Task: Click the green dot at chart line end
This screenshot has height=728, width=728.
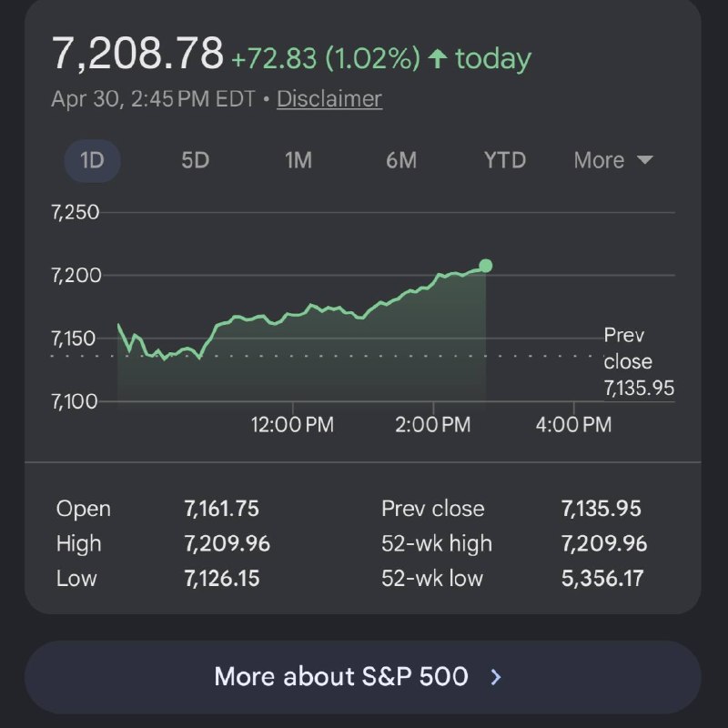Action: tap(486, 266)
